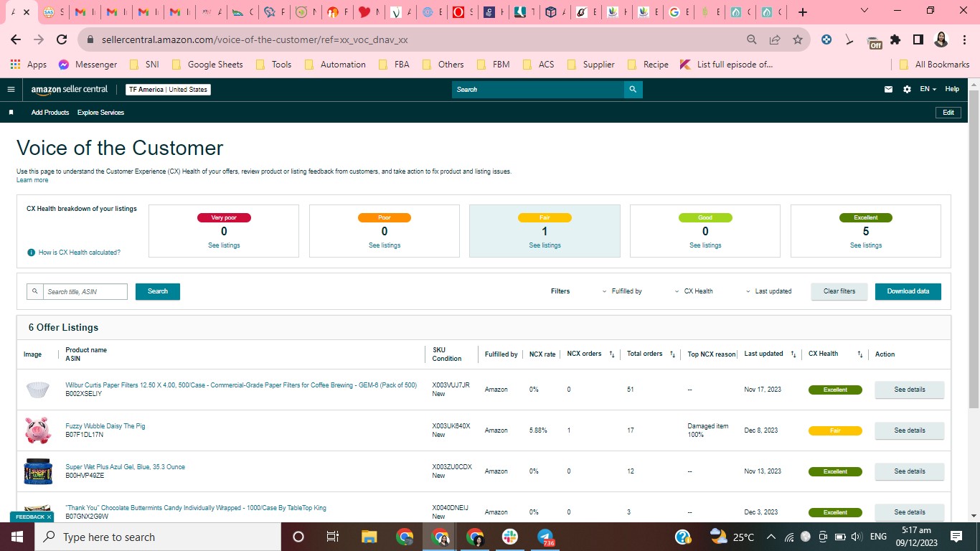Open Telegram from the taskbar
The height and width of the screenshot is (551, 980).
(x=545, y=537)
